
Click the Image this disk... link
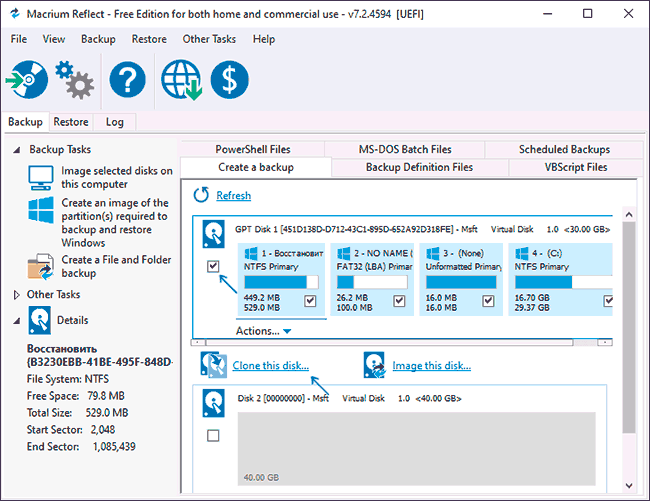pyautogui.click(x=432, y=365)
